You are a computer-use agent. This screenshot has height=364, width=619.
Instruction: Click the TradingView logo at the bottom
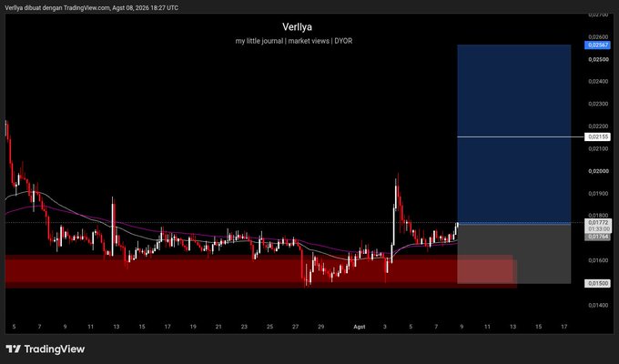46,349
